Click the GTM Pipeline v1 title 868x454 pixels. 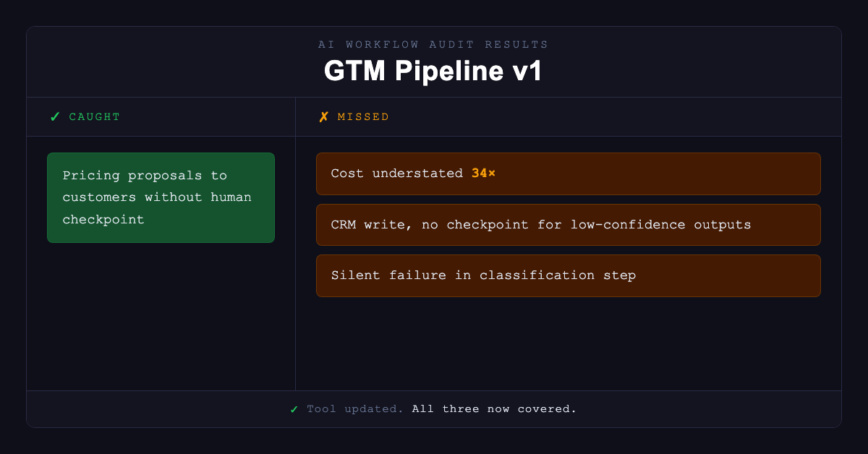pos(433,71)
